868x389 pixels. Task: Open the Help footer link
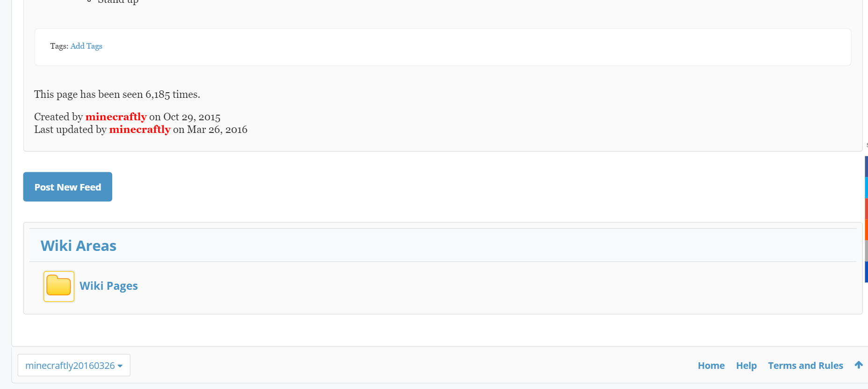pos(746,366)
